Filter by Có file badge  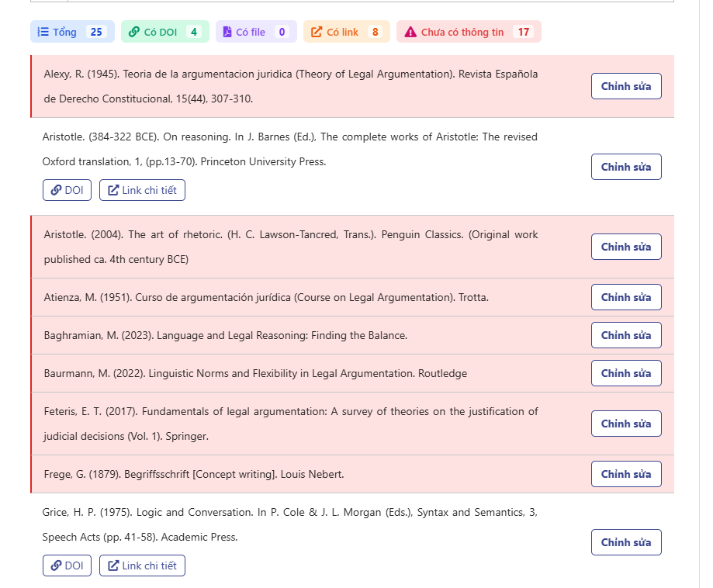coord(256,32)
